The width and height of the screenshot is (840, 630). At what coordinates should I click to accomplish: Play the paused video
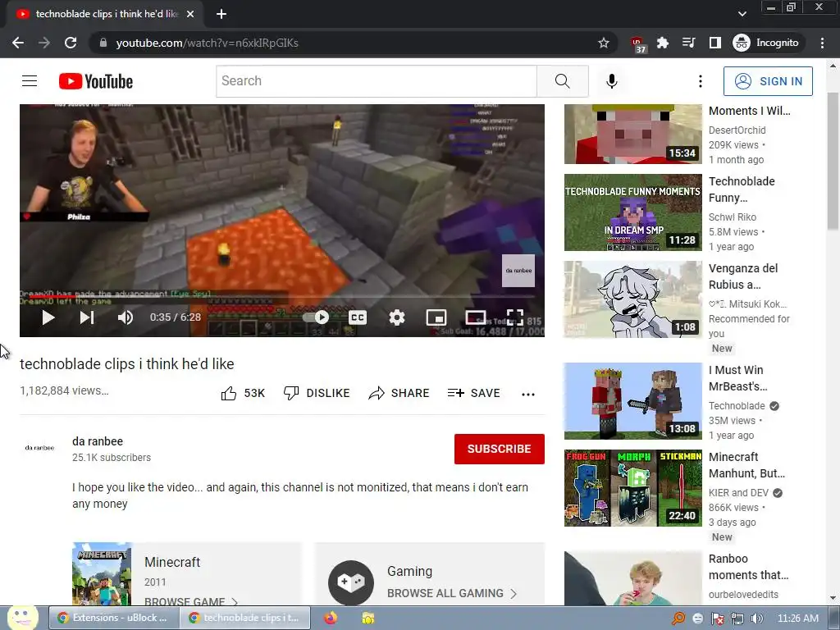(x=48, y=317)
